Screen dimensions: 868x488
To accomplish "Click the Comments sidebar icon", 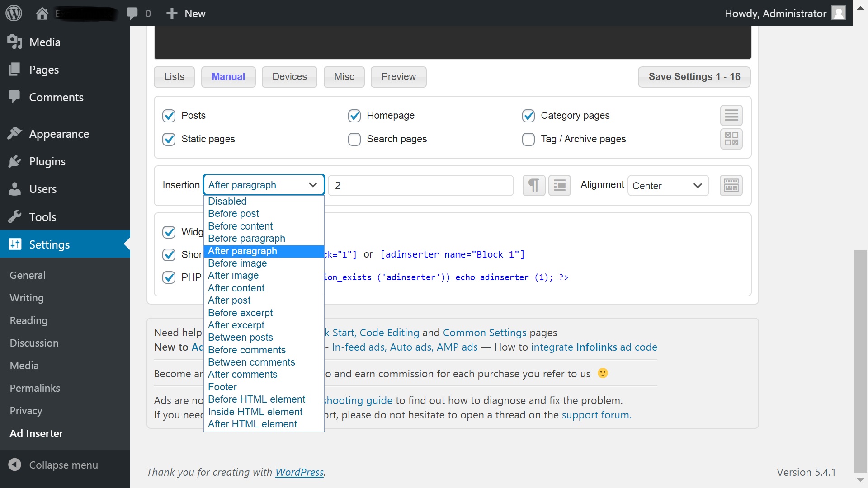I will point(14,97).
